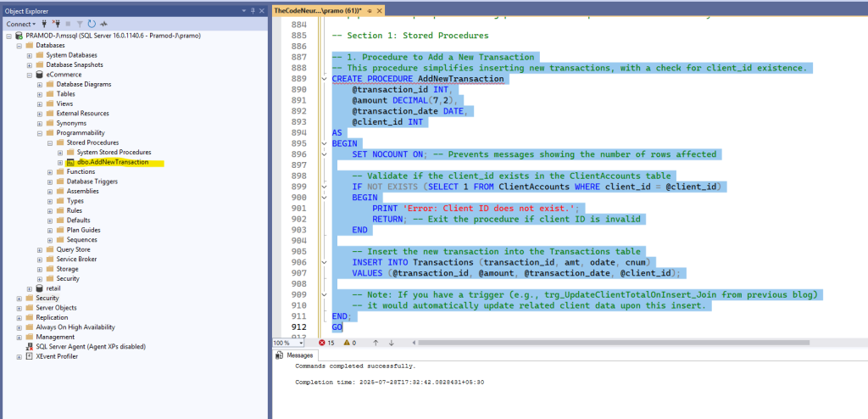Screen dimensions: 868x419
Task: Collapse the BEGIN block fold toggle at line 895
Action: tap(325, 143)
